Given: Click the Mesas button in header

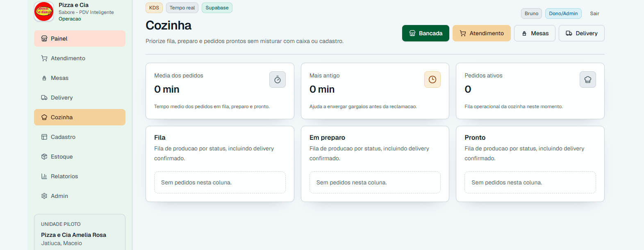Looking at the screenshot, I should tap(535, 33).
